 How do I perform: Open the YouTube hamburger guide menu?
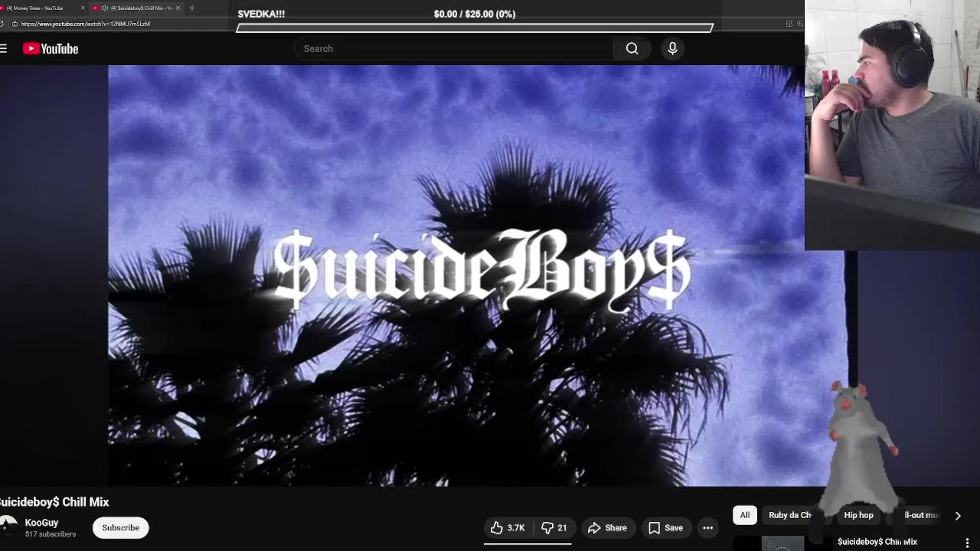coord(4,49)
